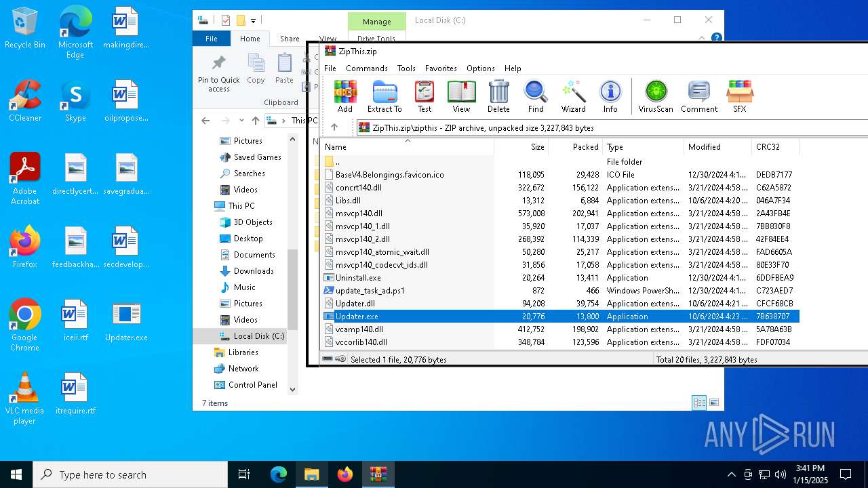The width and height of the screenshot is (868, 488).
Task: Open Task View on the taskbar
Action: pyautogui.click(x=244, y=474)
